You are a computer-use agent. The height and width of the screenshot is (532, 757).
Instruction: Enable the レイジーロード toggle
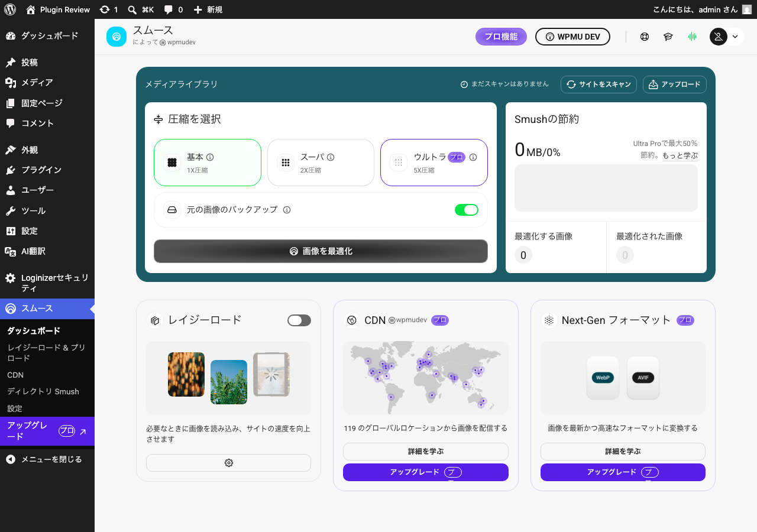tap(299, 320)
